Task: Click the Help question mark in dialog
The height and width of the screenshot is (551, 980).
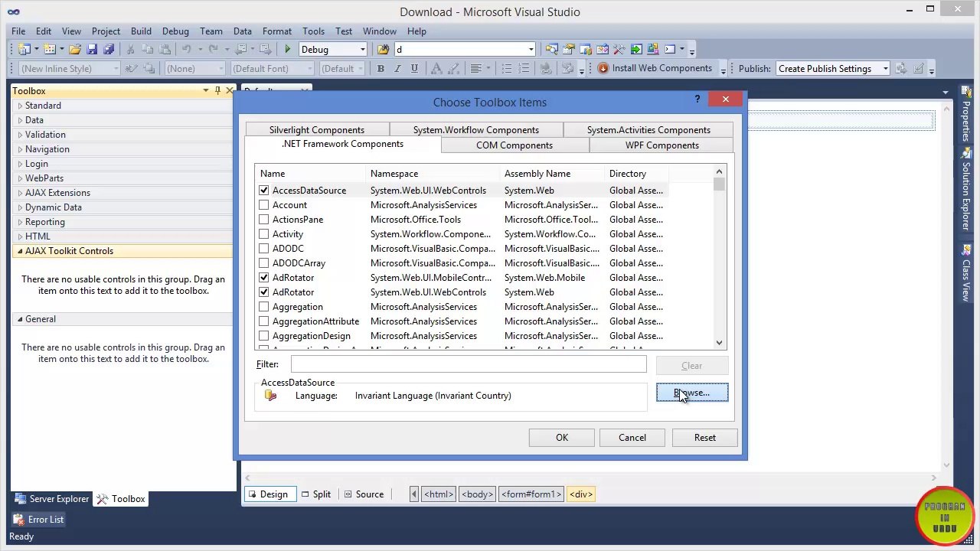Action: click(x=697, y=99)
